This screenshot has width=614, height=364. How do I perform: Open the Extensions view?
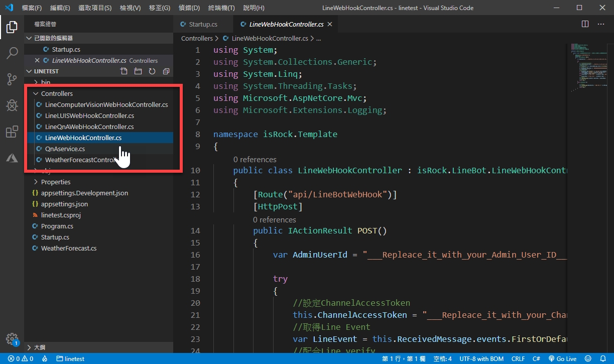12,132
